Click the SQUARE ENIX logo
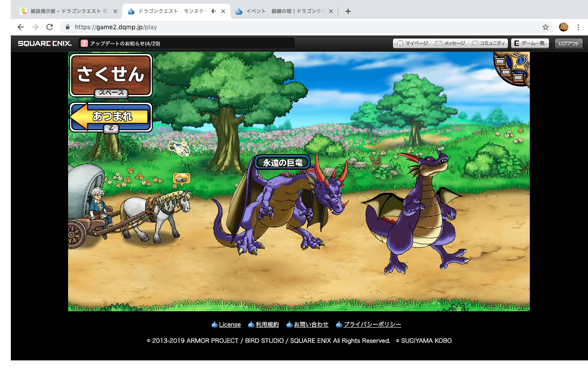588x373 pixels. (x=45, y=43)
